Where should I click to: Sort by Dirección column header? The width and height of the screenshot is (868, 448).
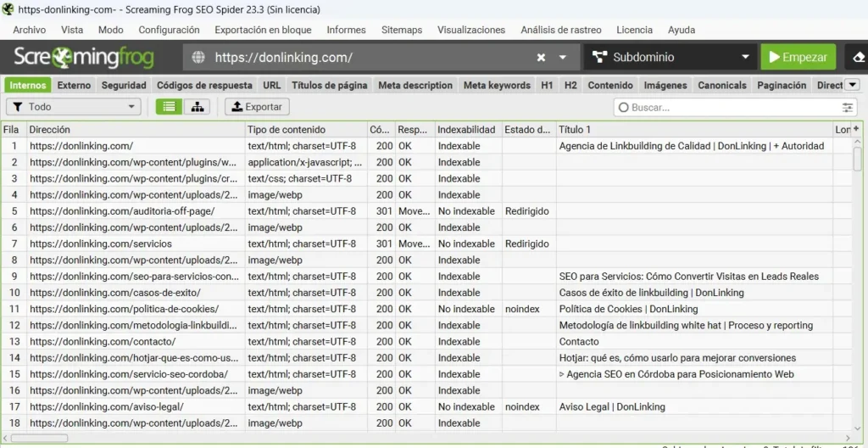click(x=136, y=129)
